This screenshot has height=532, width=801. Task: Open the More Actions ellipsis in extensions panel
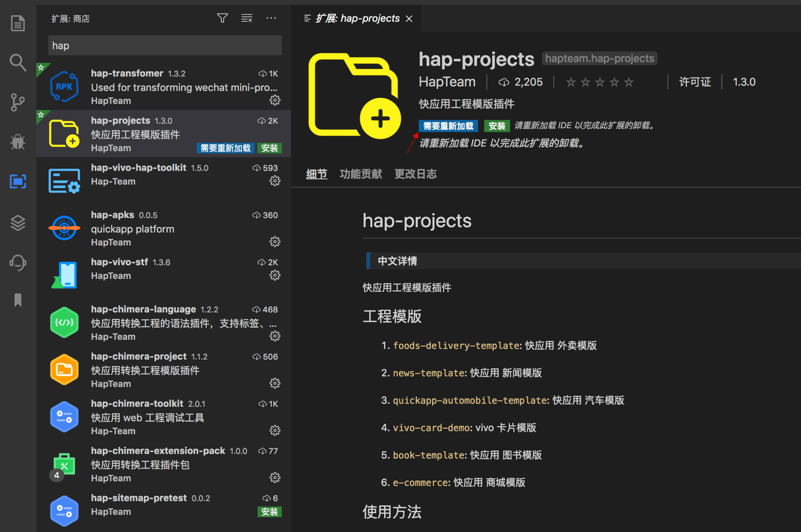[x=271, y=18]
